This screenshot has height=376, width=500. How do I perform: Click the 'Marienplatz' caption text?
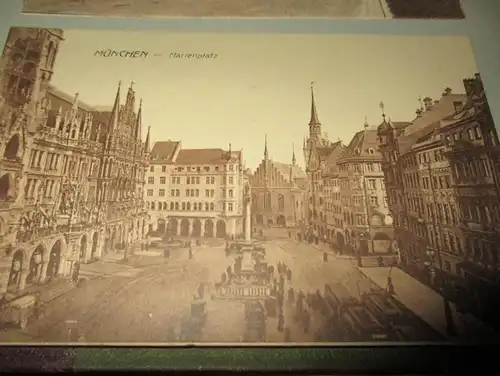click(193, 56)
